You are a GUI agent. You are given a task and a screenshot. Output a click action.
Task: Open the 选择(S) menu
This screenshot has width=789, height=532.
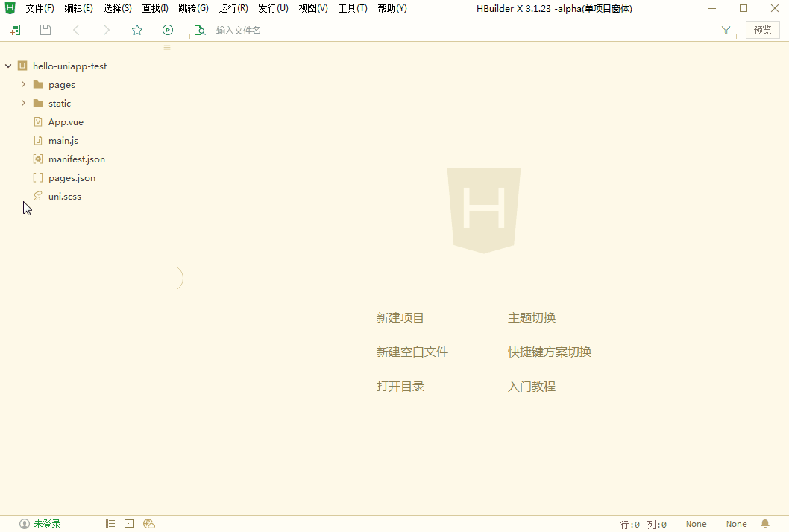pyautogui.click(x=117, y=8)
